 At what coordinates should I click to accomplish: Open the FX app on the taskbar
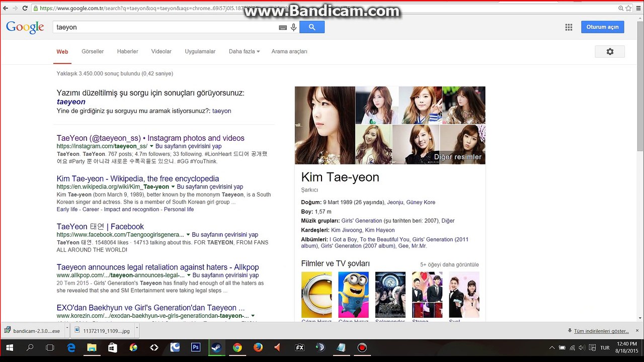point(299,347)
